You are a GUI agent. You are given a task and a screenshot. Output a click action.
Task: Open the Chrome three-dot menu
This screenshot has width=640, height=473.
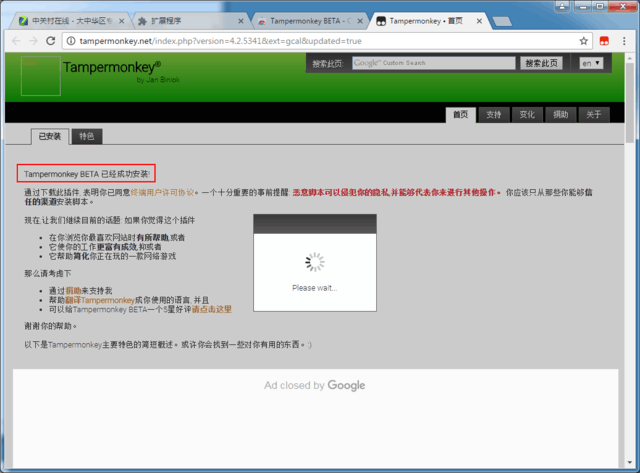[624, 41]
